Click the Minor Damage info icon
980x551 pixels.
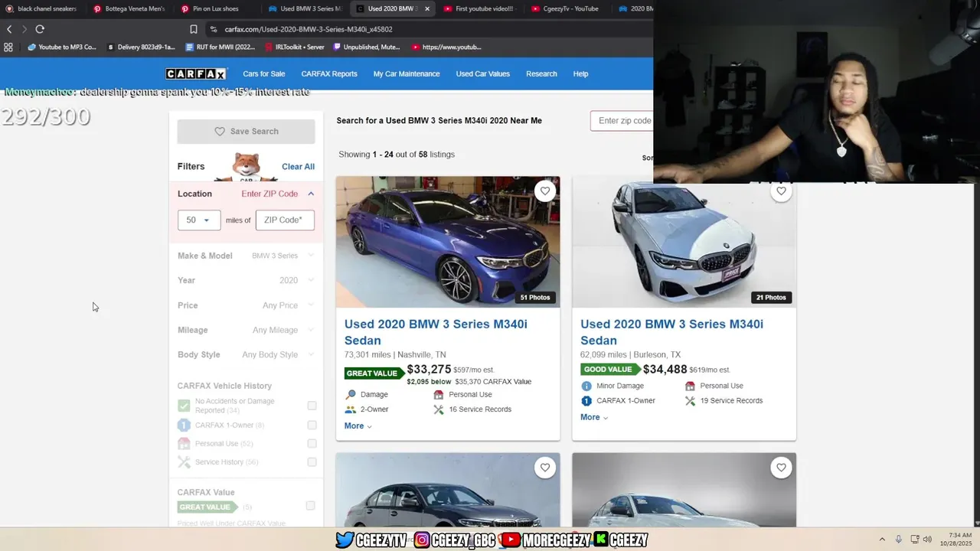pos(586,386)
